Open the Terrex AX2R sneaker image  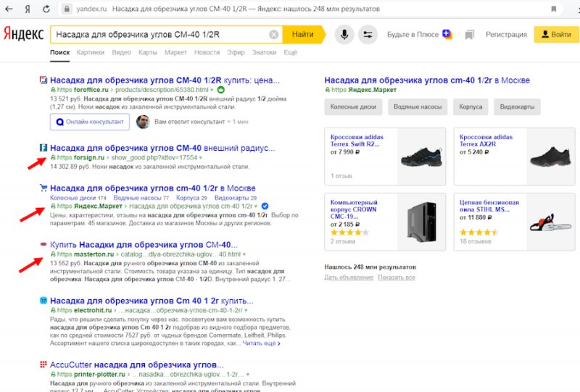click(x=551, y=157)
